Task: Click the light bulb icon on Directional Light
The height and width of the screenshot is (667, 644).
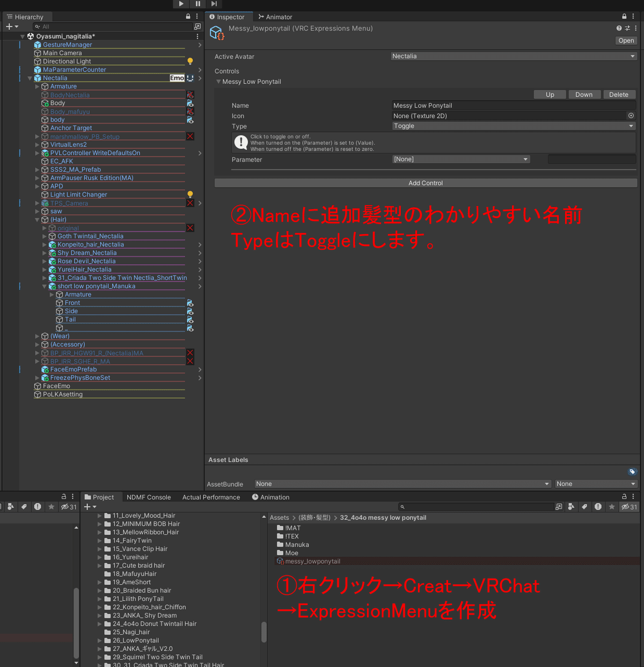Action: [190, 61]
